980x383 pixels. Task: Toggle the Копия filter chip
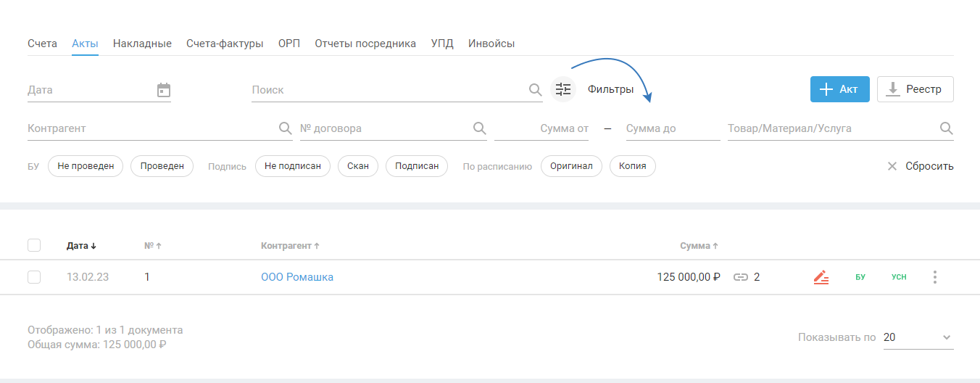tap(633, 166)
